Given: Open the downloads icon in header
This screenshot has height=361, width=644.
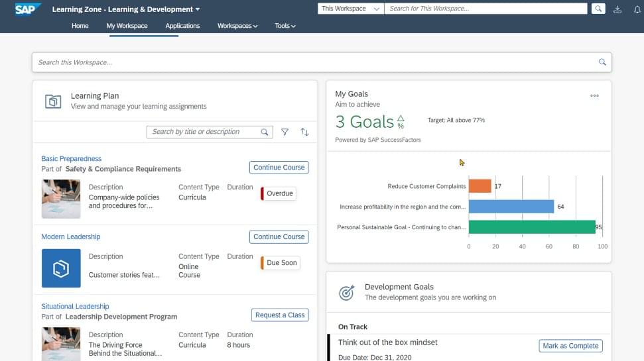Looking at the screenshot, I should tap(617, 9).
